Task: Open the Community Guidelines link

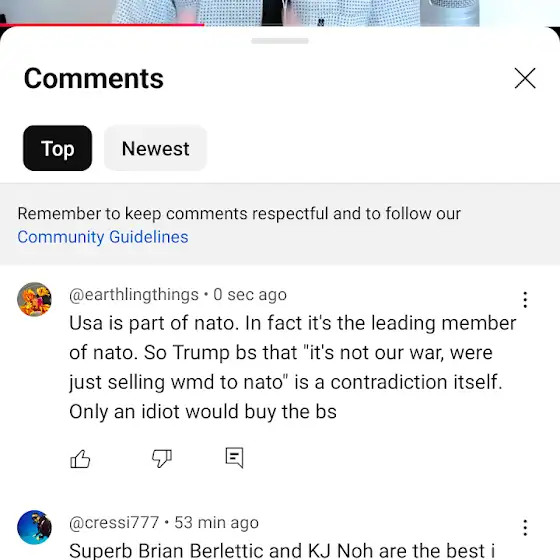Action: click(x=103, y=237)
